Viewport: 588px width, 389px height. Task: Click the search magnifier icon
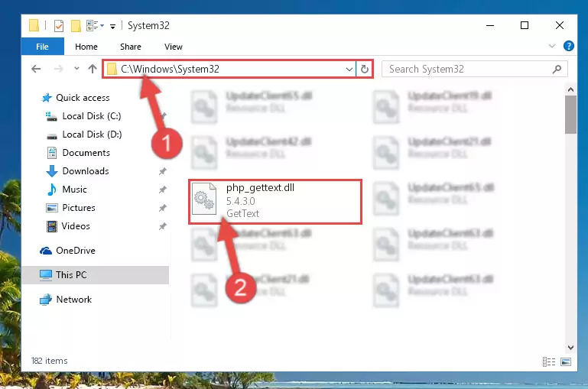click(x=557, y=70)
